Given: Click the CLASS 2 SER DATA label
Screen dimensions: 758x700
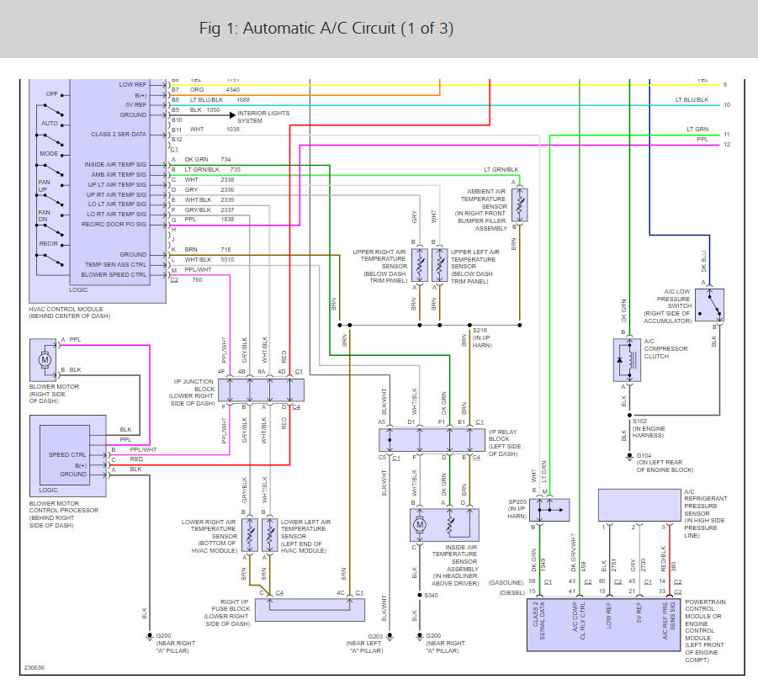Looking at the screenshot, I should click(x=119, y=135).
